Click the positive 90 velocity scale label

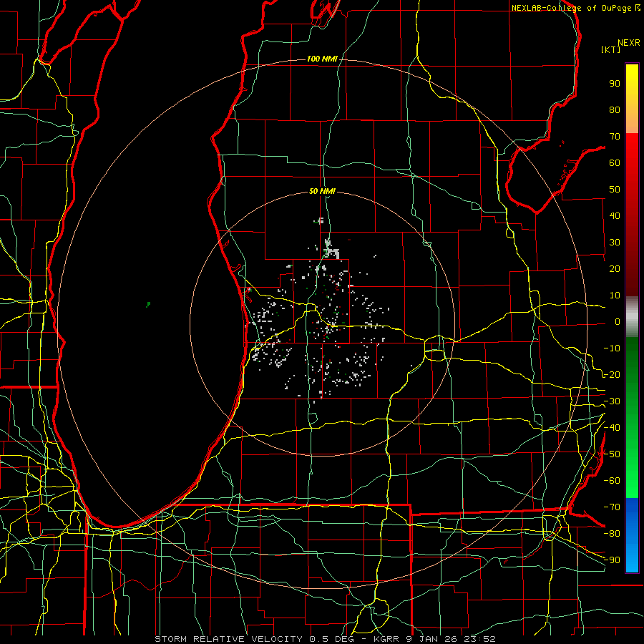click(x=615, y=84)
